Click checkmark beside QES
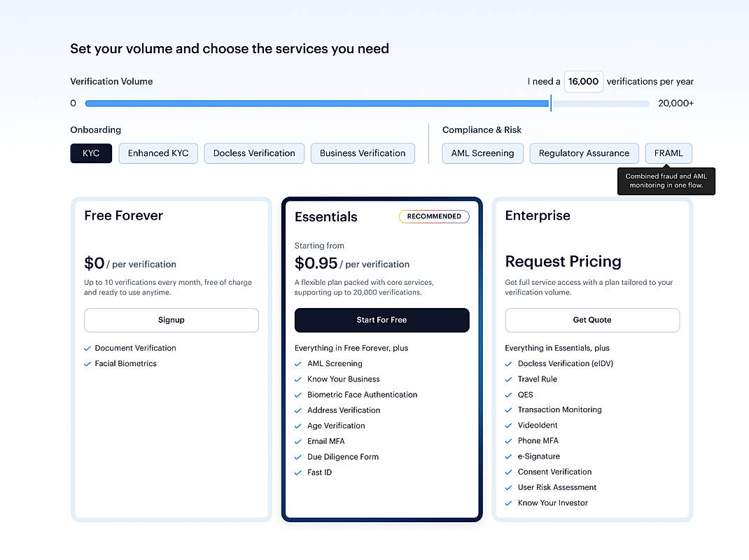Image resolution: width=749 pixels, height=560 pixels. [x=508, y=395]
